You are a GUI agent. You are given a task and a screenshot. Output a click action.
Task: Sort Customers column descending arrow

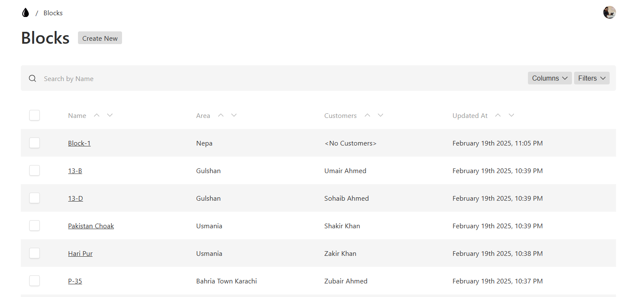click(380, 115)
